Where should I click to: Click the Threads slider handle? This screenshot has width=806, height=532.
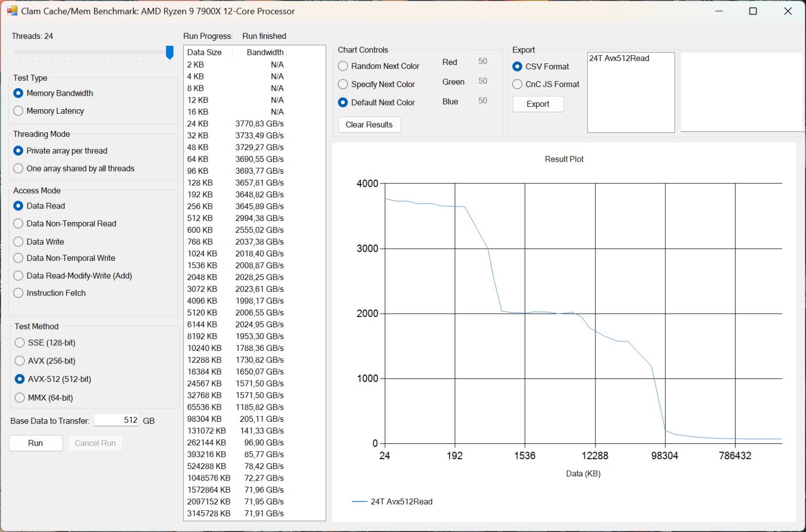pyautogui.click(x=170, y=52)
